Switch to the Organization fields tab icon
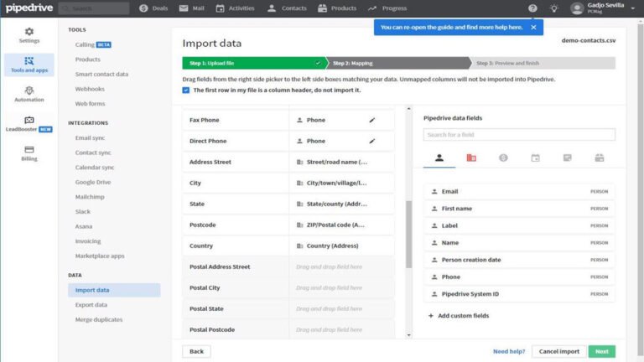Image resolution: width=644 pixels, height=362 pixels. point(471,158)
